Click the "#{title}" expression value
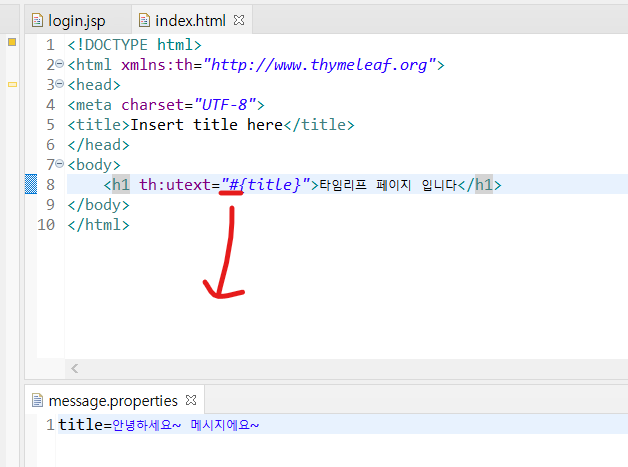The width and height of the screenshot is (628, 467). tap(265, 185)
